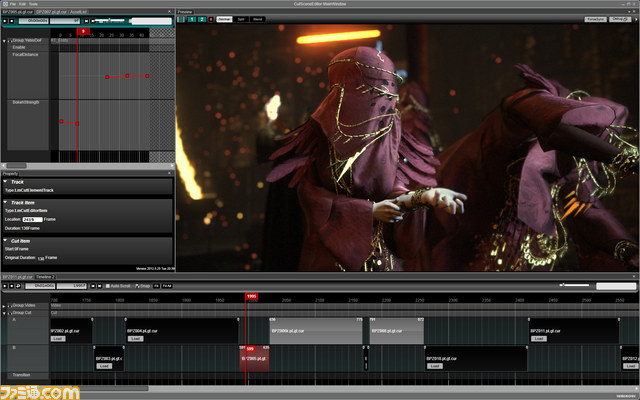The width and height of the screenshot is (640, 400).
Task: Select the BP2002 clip on track A
Action: [x=71, y=330]
